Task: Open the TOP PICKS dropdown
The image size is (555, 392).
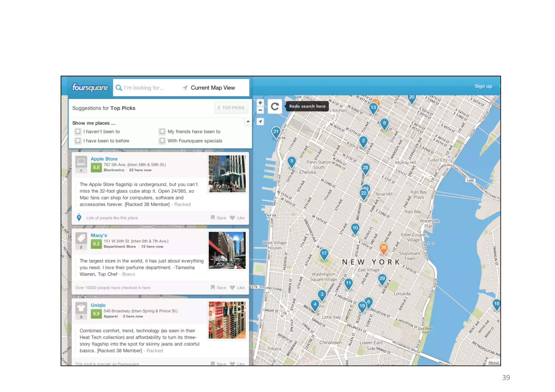Action: (231, 108)
